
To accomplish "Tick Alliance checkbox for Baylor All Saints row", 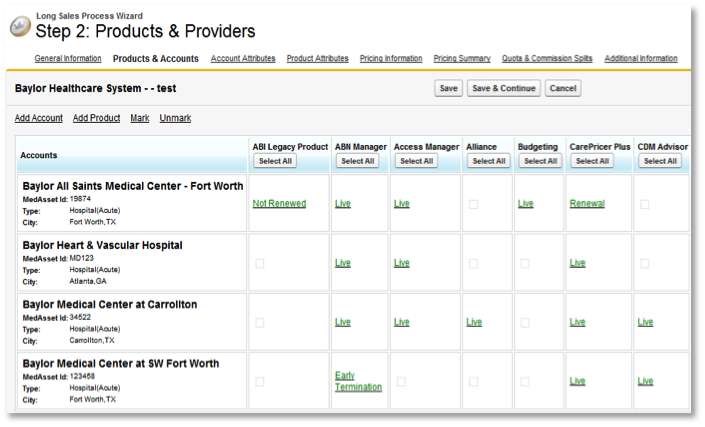I will tap(474, 204).
